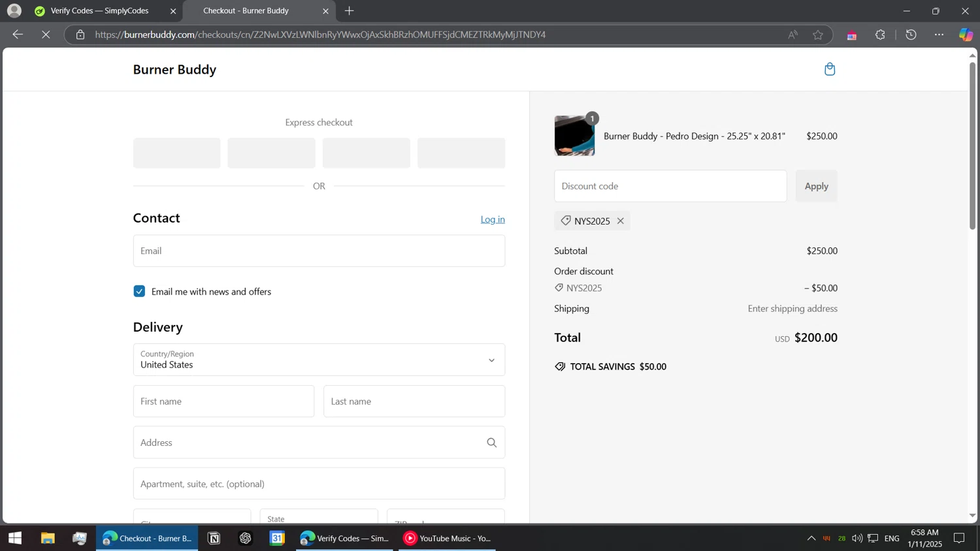Stop page loading in browser toolbar
Screen dimensions: 980x551
[46, 35]
